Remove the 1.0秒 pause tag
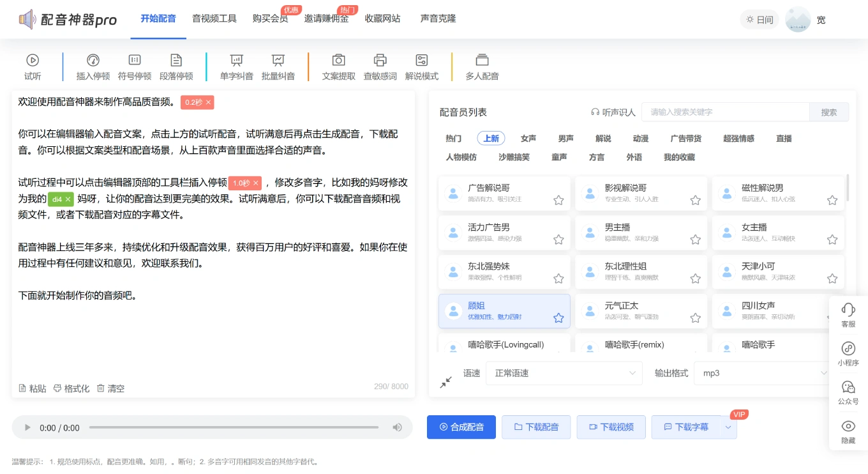Image resolution: width=868 pixels, height=474 pixels. (256, 183)
